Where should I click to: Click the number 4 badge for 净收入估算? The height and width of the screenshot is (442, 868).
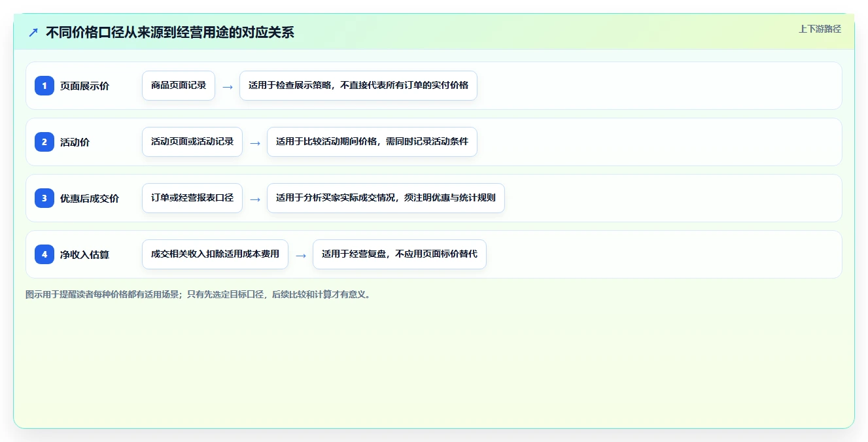44,254
